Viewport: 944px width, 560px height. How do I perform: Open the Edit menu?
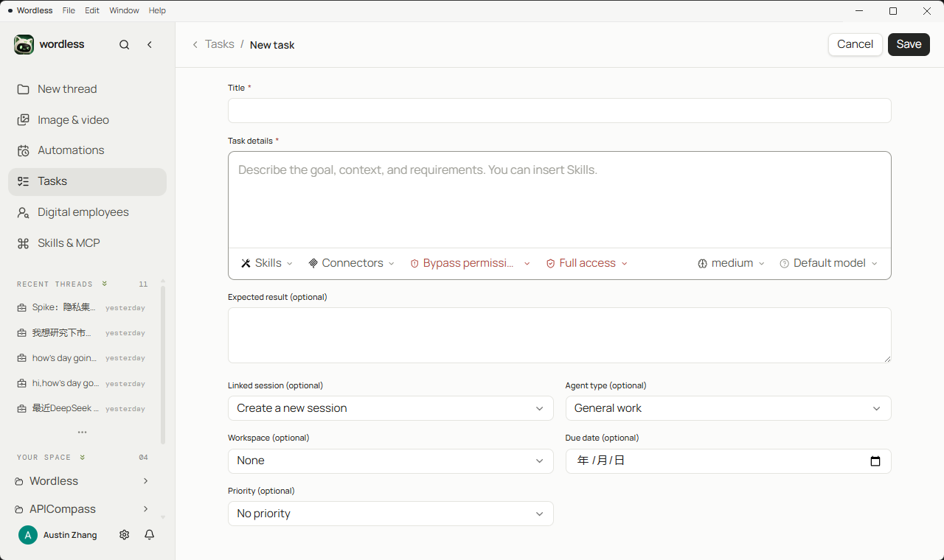pyautogui.click(x=92, y=11)
